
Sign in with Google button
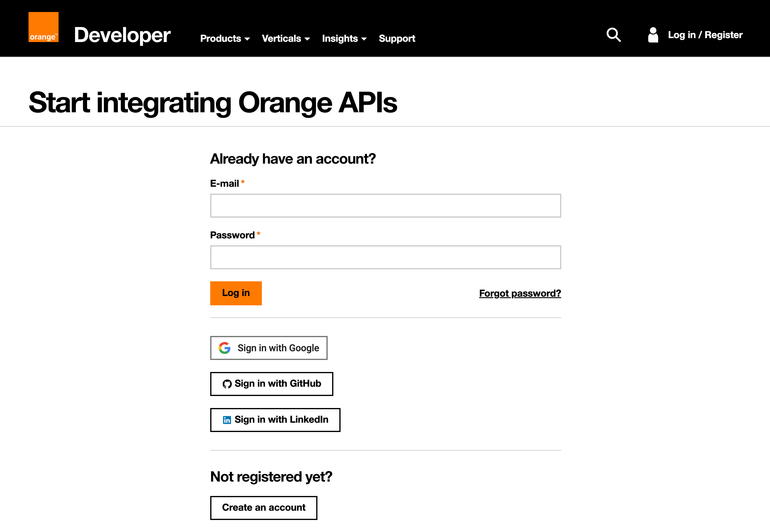coord(269,348)
